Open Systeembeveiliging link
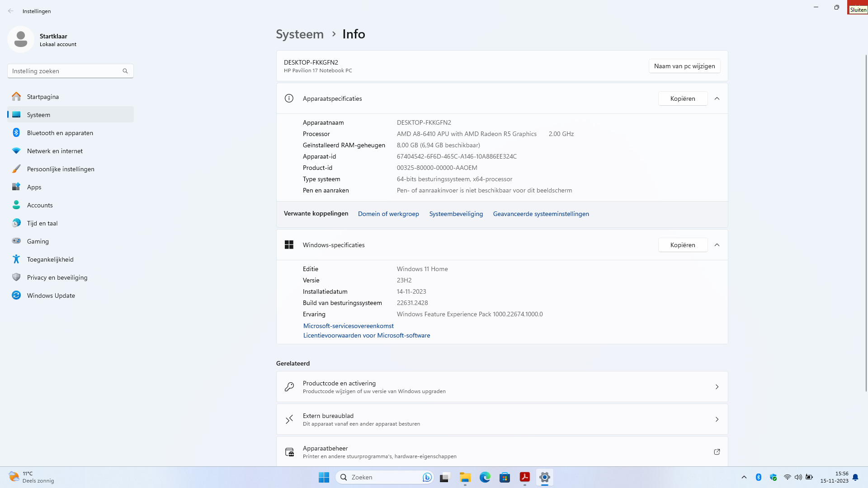868x488 pixels. (456, 214)
